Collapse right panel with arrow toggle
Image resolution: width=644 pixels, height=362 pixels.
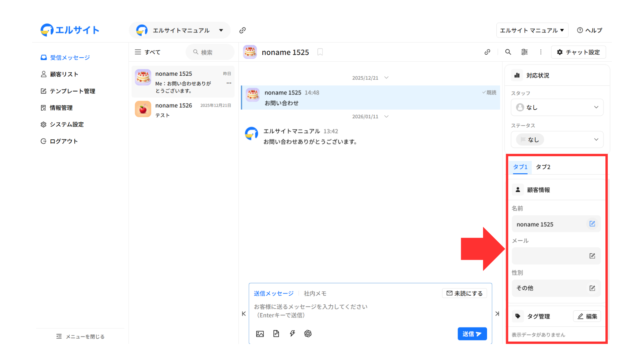pos(497,314)
